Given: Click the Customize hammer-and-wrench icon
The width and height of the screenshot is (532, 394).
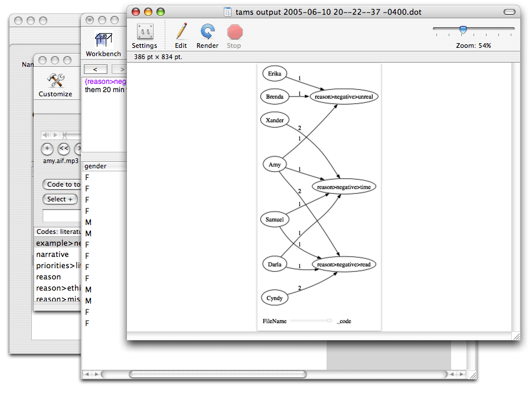Looking at the screenshot, I should (56, 81).
